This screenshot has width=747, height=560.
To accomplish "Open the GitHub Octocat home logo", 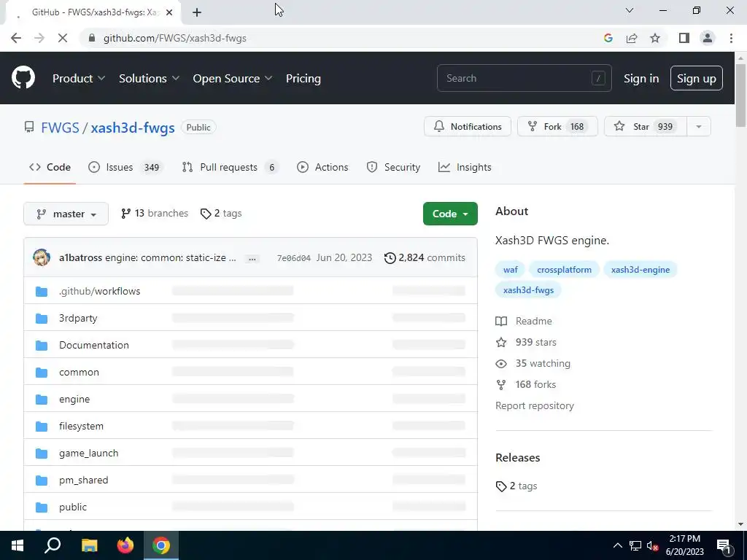I will 23,78.
